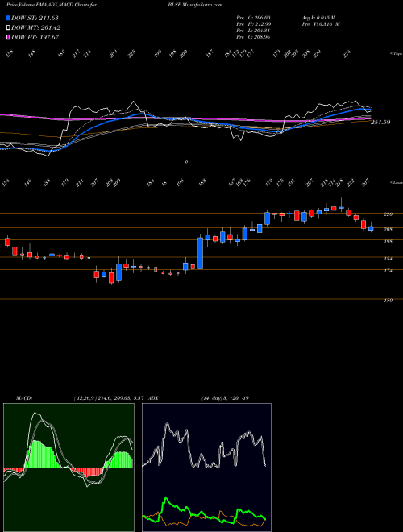Click the 184 price axis label
Viewport: 403px width, 532px height.
coord(388,259)
